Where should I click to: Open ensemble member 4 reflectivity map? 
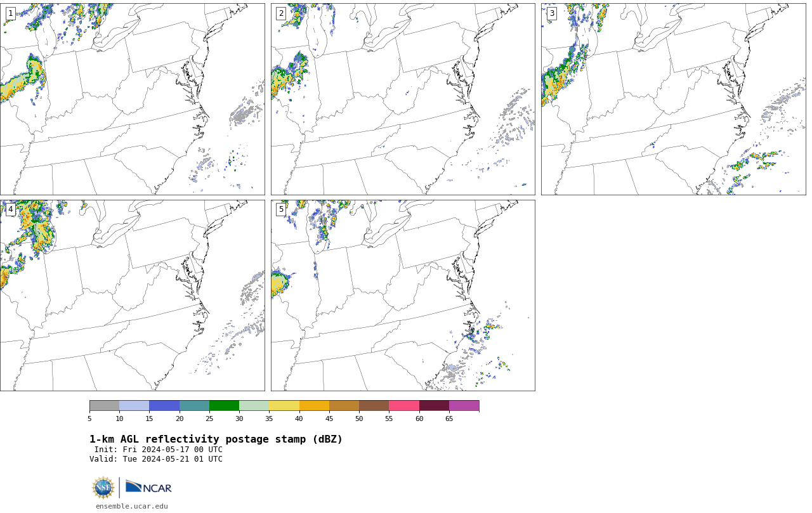[x=132, y=295]
